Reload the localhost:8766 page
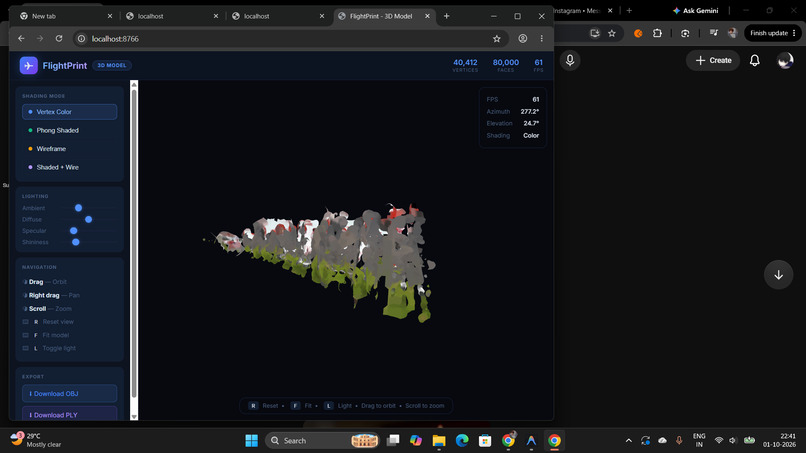The width and height of the screenshot is (806, 453). (x=59, y=39)
